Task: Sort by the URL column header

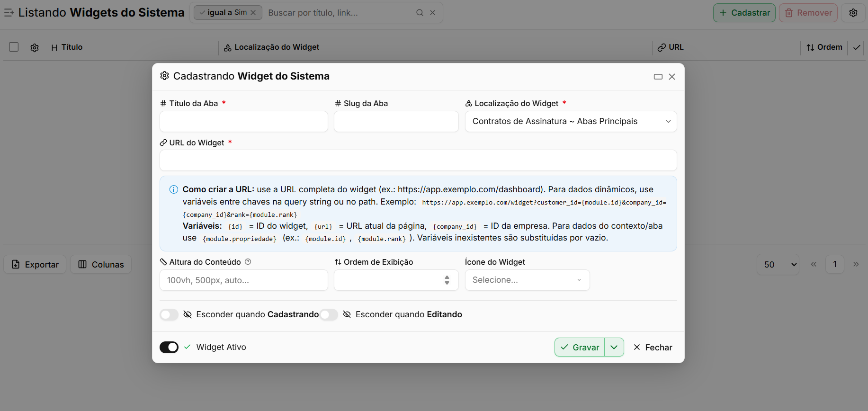Action: [671, 47]
